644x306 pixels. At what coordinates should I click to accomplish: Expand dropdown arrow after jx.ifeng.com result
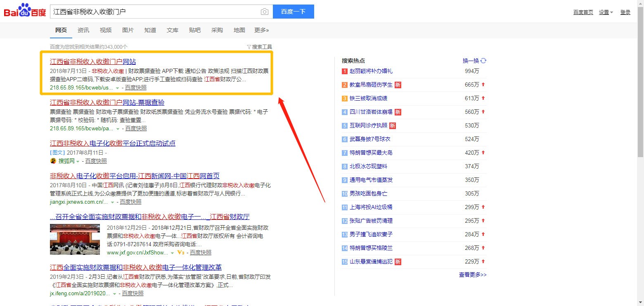[115, 294]
